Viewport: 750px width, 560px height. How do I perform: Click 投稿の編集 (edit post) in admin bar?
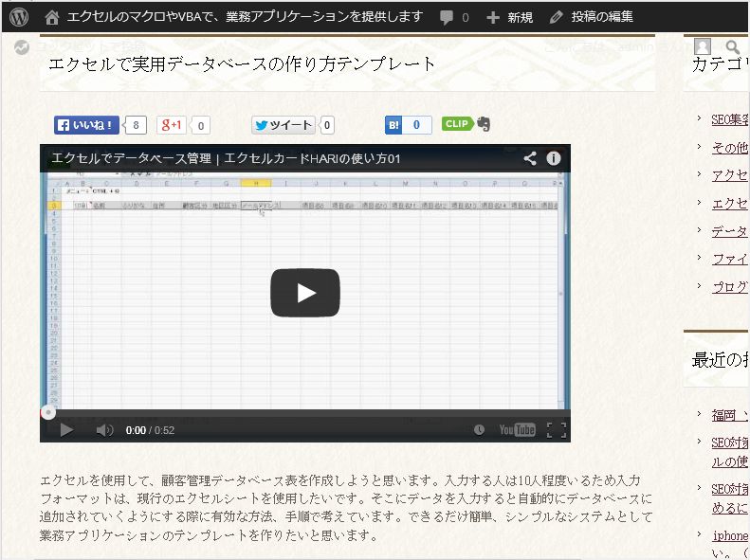(592, 17)
